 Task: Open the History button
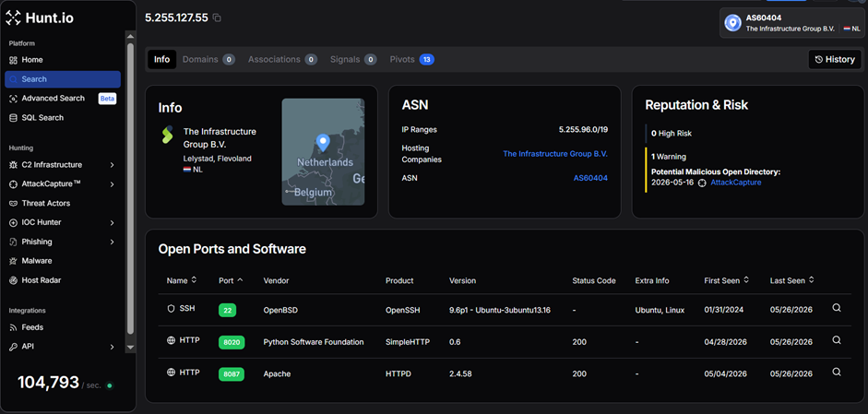[x=835, y=59]
